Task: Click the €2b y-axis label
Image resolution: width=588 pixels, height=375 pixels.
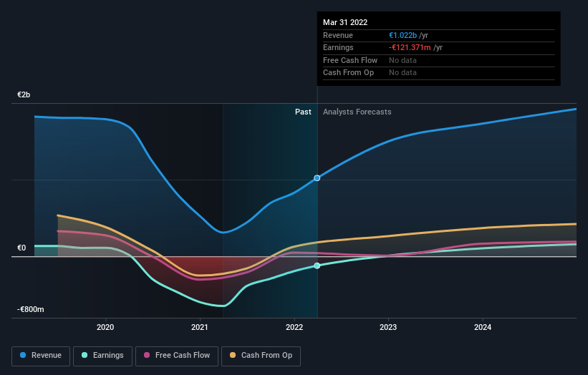Action: click(x=24, y=94)
